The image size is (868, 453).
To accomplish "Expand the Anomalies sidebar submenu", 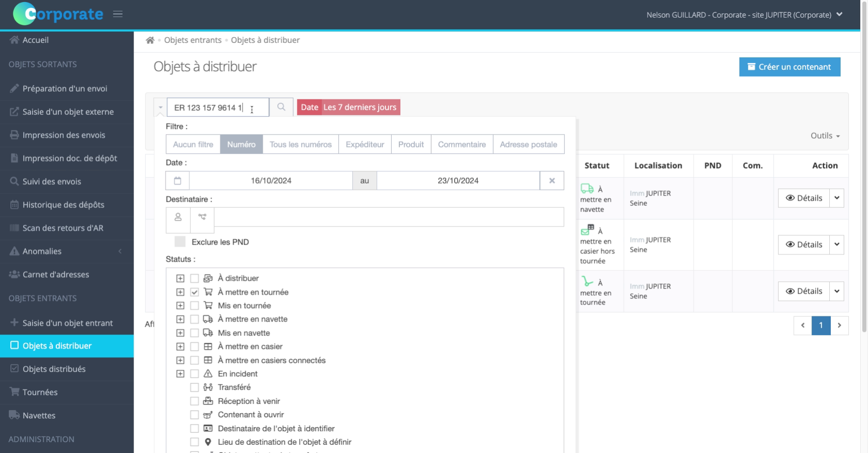I will click(67, 251).
